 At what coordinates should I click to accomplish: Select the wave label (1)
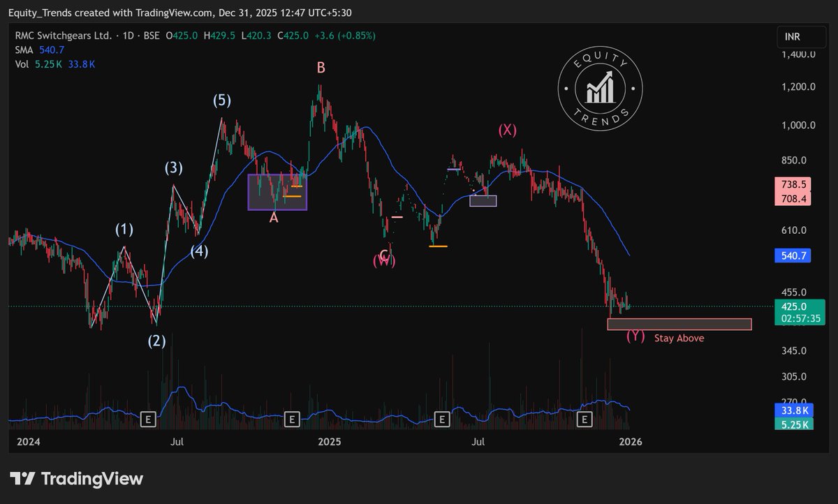pos(125,229)
